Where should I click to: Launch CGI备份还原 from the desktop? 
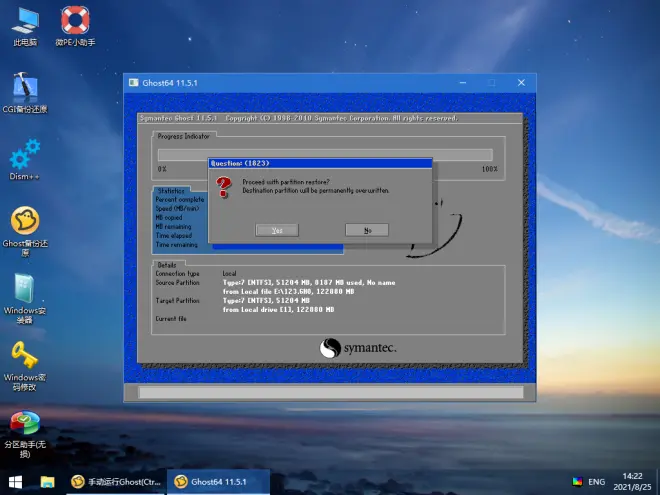click(25, 93)
